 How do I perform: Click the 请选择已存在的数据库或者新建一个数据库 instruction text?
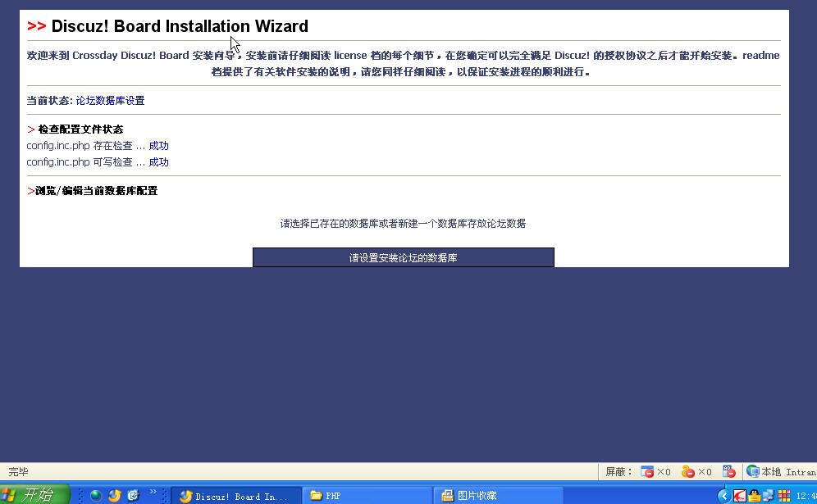403,224
